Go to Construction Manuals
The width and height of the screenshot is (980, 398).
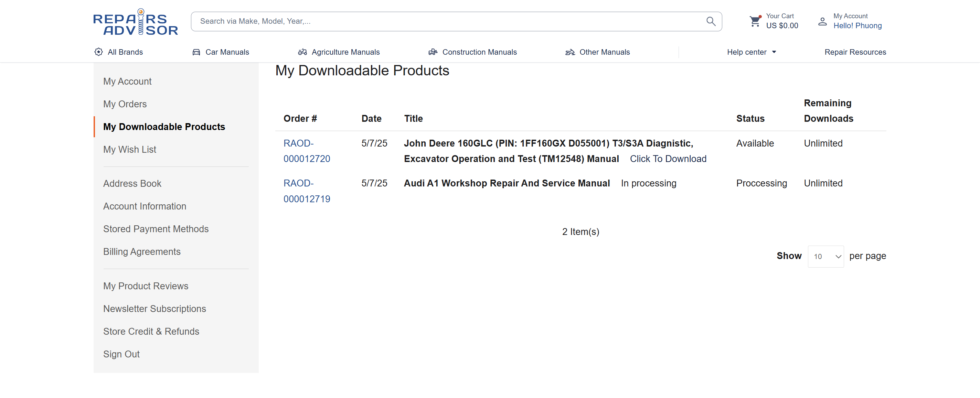click(479, 52)
